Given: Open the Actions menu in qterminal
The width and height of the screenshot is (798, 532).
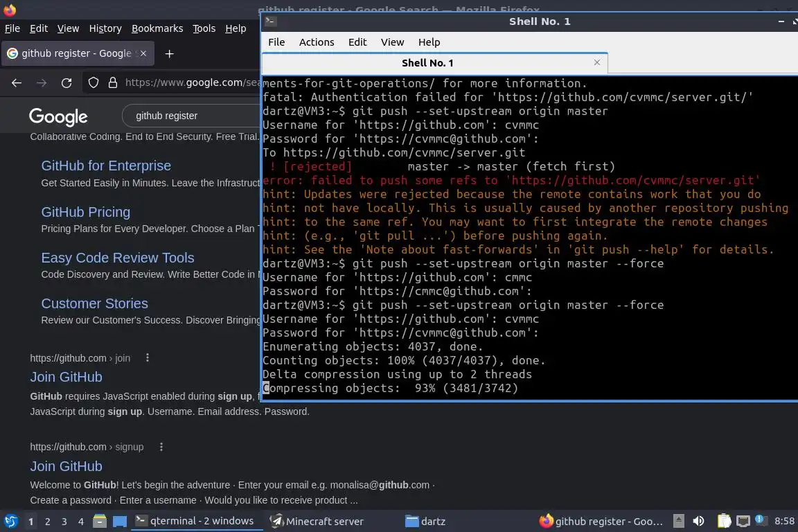Looking at the screenshot, I should pos(317,42).
